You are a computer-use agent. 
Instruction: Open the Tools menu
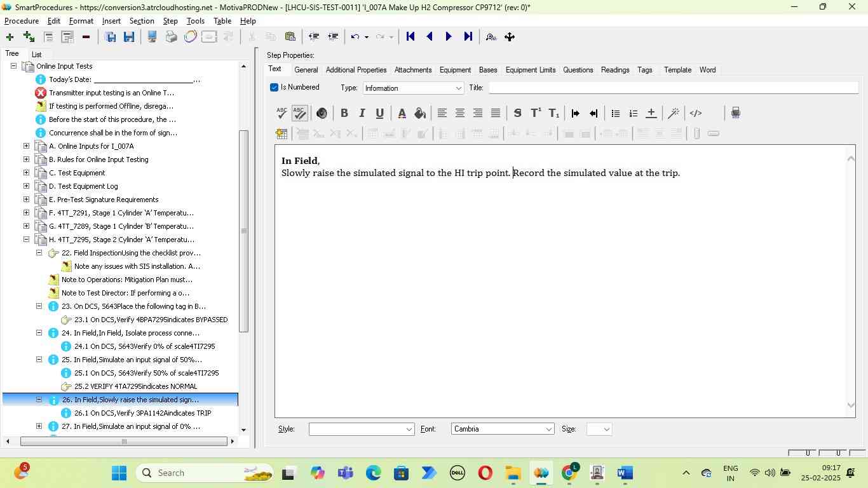196,21
